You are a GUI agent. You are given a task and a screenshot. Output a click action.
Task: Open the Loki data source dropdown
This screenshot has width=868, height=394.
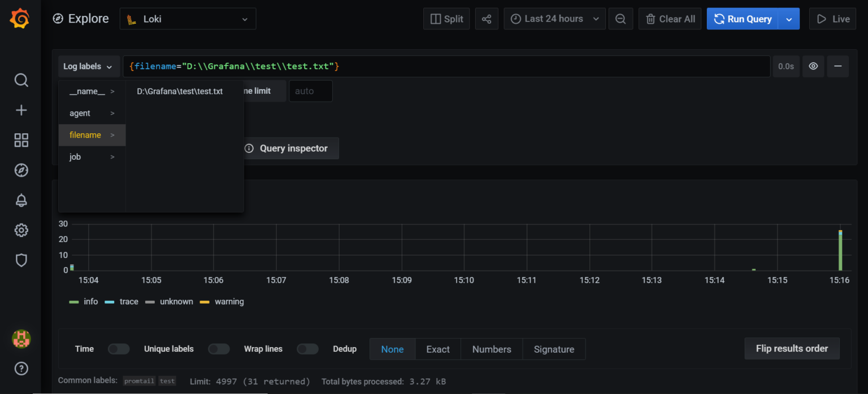[188, 19]
